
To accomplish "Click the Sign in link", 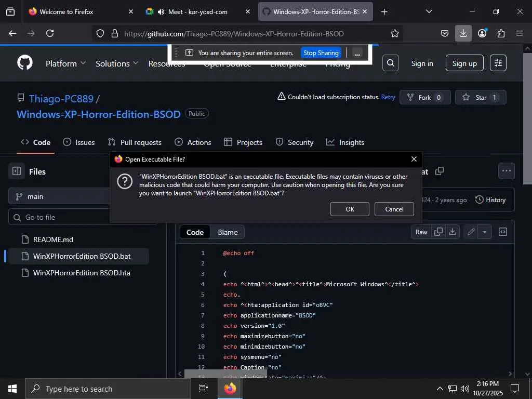I will click(422, 63).
